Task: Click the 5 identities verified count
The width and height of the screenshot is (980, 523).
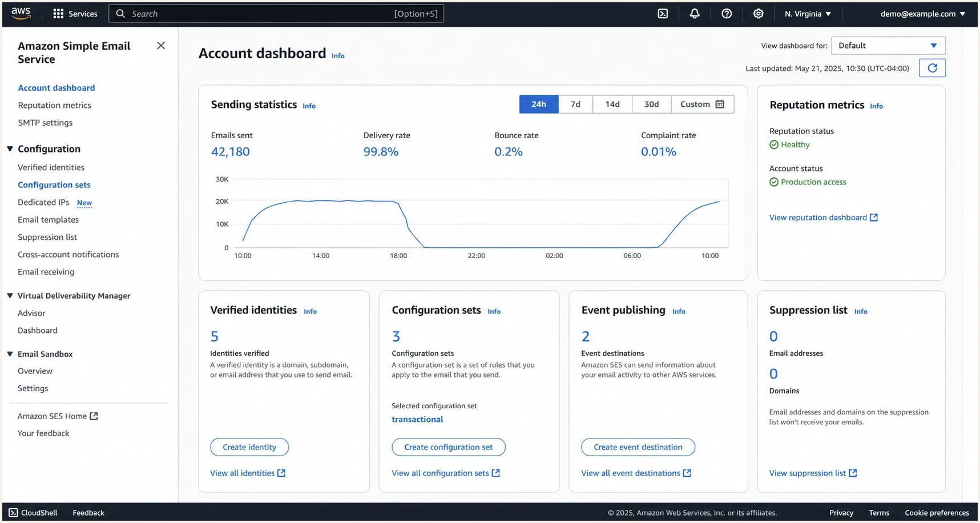Action: 215,336
